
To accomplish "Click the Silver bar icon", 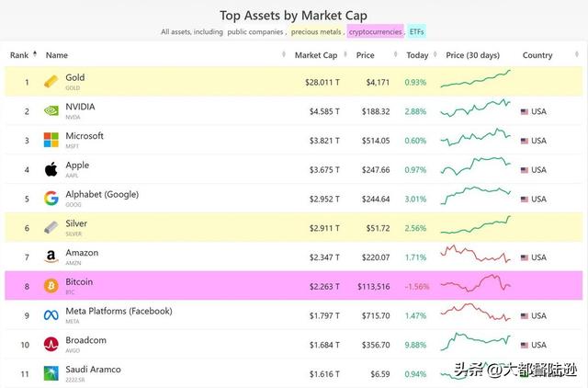I will pyautogui.click(x=51, y=228).
